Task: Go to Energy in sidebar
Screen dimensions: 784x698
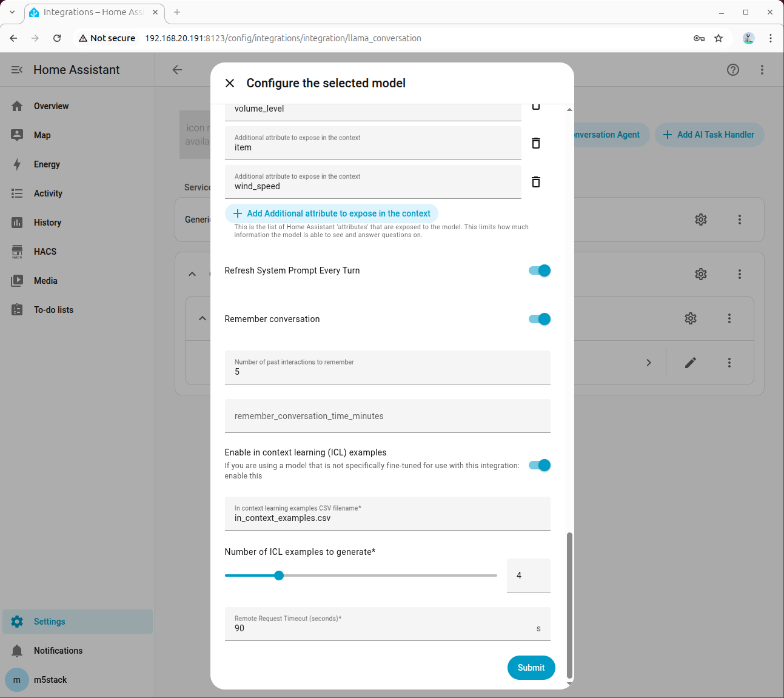Action: pos(47,164)
